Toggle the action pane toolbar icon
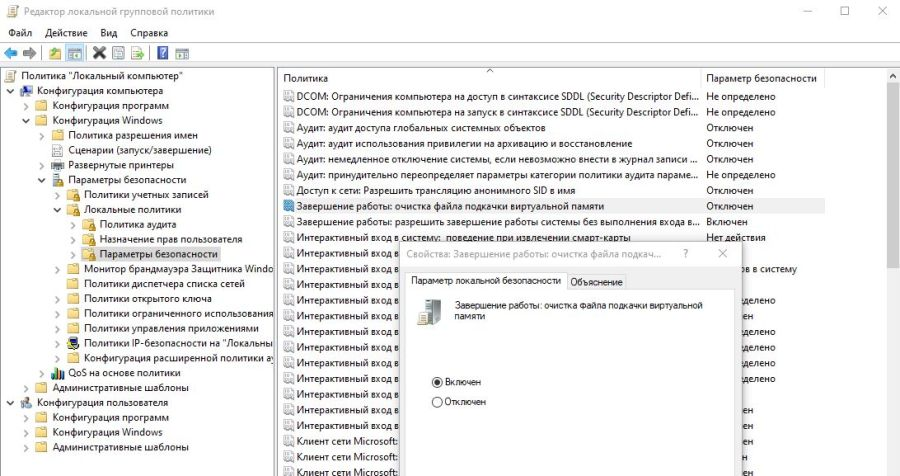The width and height of the screenshot is (900, 476). point(182,53)
